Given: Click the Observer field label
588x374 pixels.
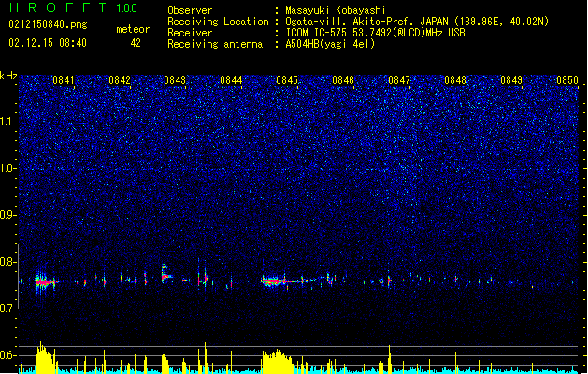Looking at the screenshot, I should point(190,10).
